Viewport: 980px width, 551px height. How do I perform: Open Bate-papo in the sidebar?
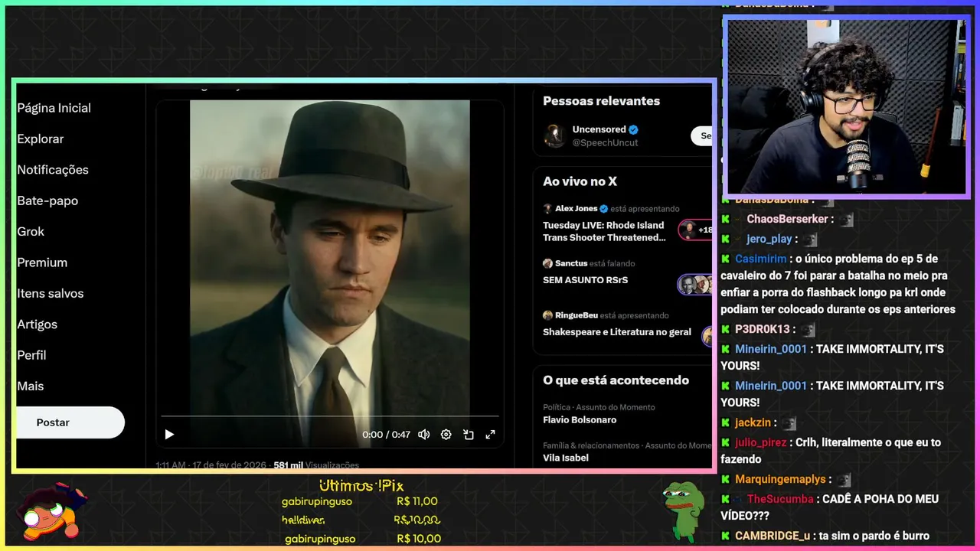(47, 201)
